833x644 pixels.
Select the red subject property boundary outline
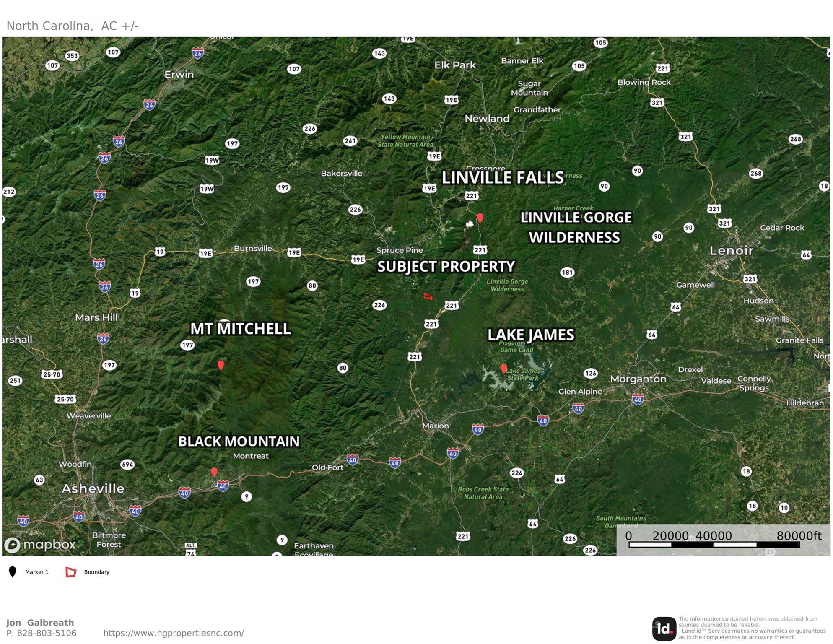pyautogui.click(x=428, y=296)
